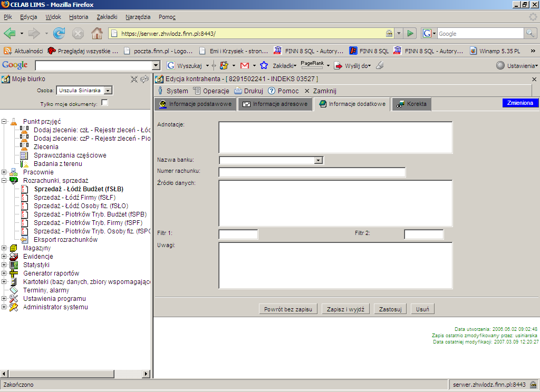The width and height of the screenshot is (540, 392).
Task: Click the search magnifier next to Google box
Action: [x=530, y=33]
